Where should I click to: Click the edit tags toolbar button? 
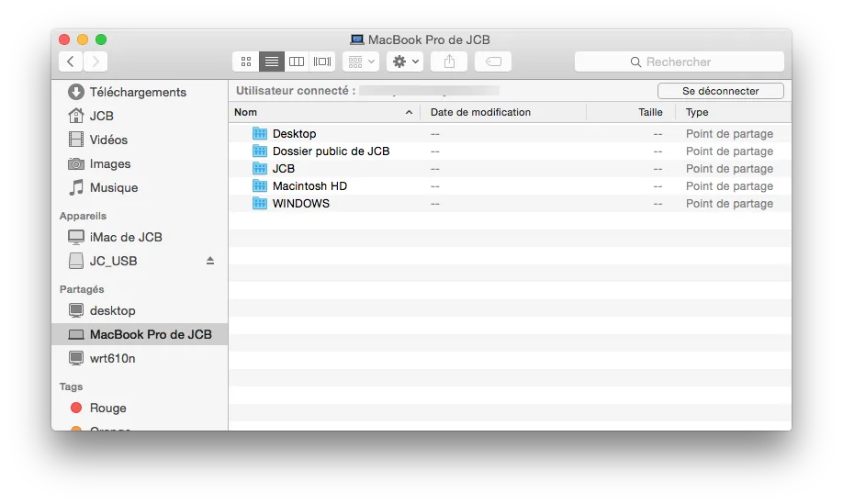coord(493,62)
